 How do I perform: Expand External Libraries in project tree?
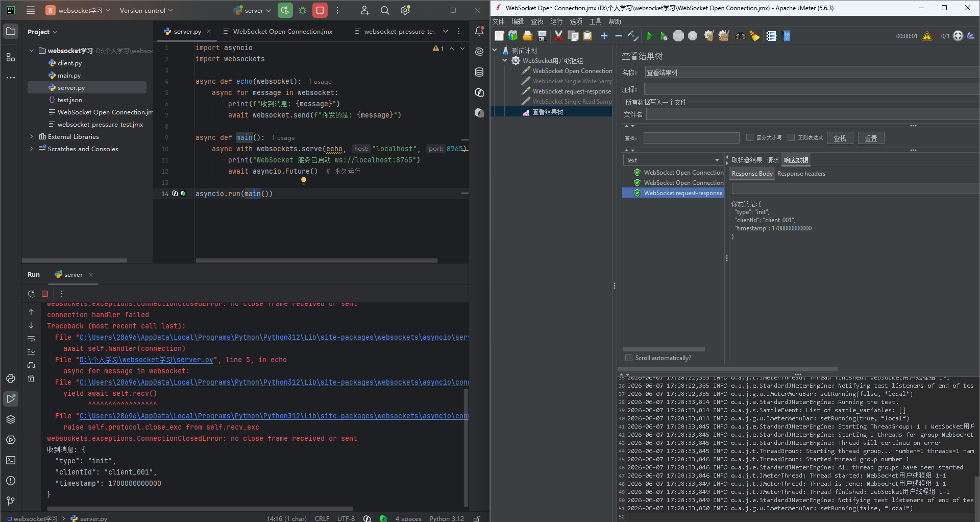tap(32, 136)
